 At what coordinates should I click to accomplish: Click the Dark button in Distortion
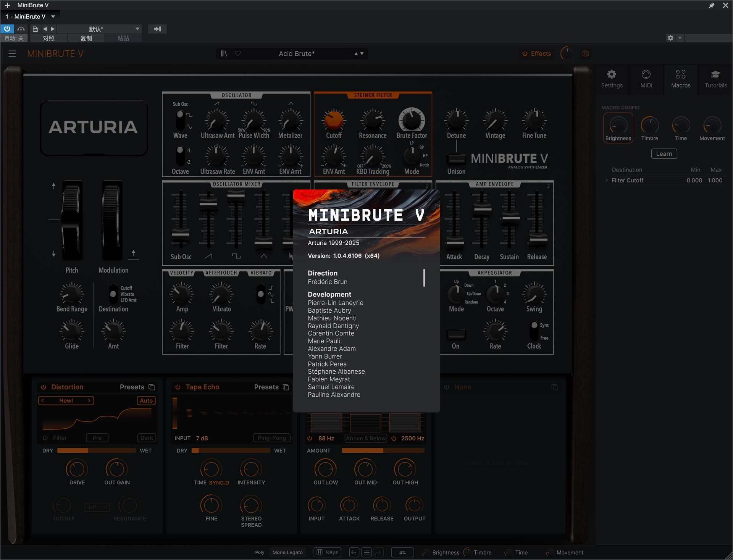[x=147, y=438]
